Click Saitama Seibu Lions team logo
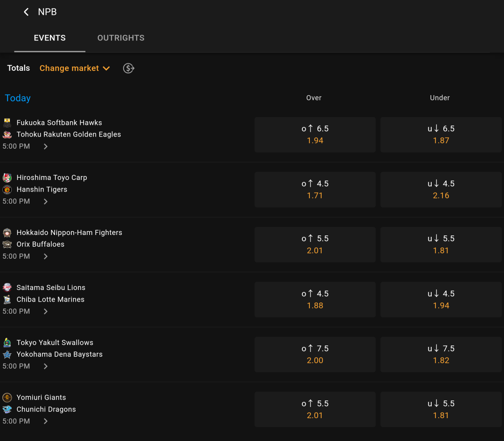 (7, 288)
